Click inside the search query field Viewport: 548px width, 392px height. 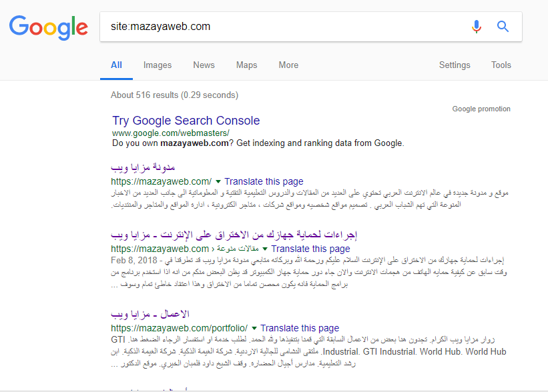pos(280,27)
